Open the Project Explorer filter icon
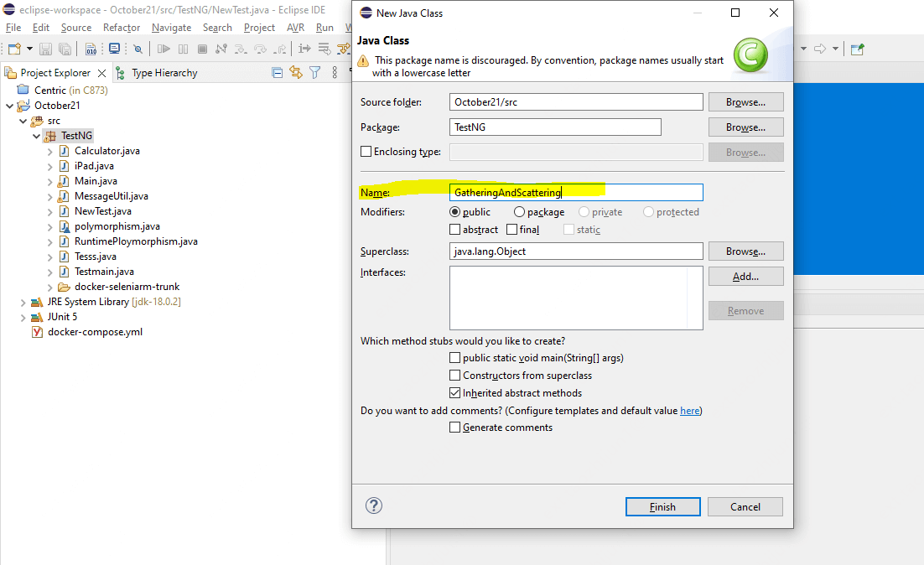This screenshot has height=565, width=924. 315,72
